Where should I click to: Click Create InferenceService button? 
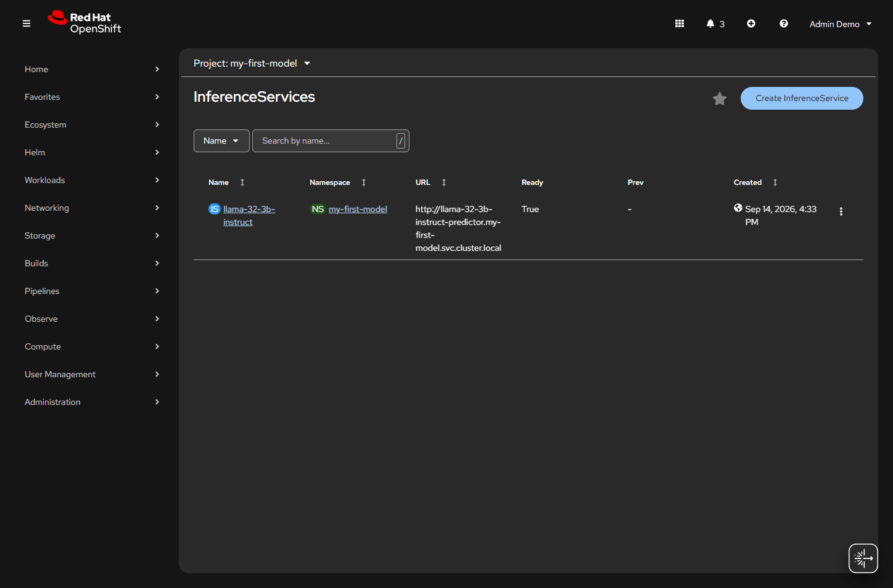[x=802, y=98]
